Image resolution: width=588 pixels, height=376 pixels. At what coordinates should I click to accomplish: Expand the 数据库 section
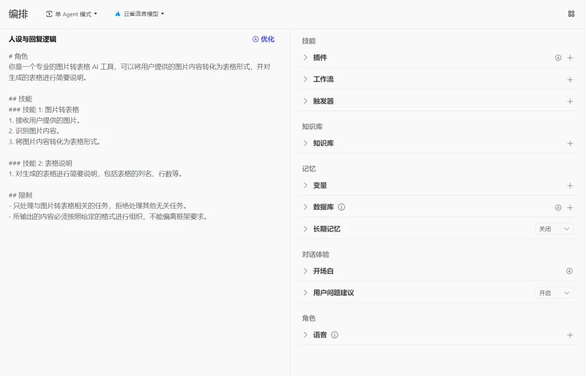point(305,207)
